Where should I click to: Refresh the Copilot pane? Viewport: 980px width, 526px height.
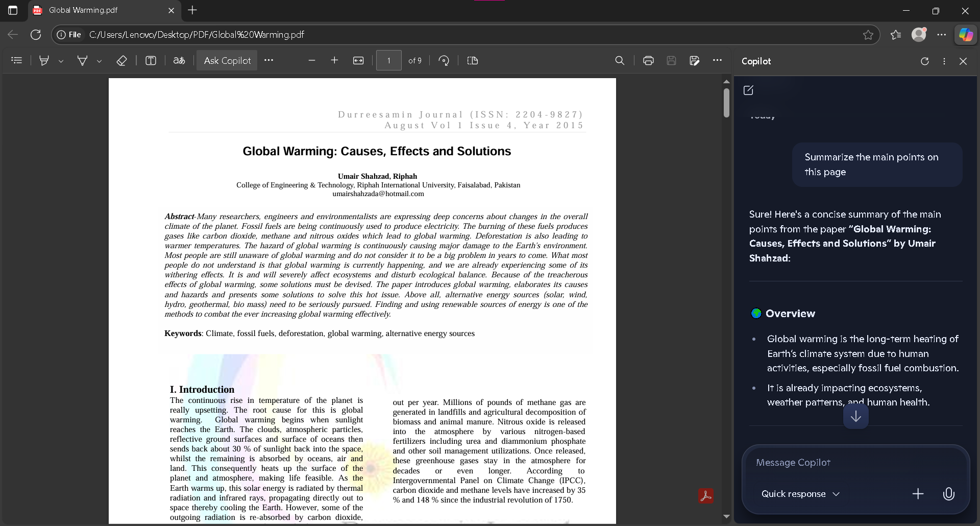point(925,61)
